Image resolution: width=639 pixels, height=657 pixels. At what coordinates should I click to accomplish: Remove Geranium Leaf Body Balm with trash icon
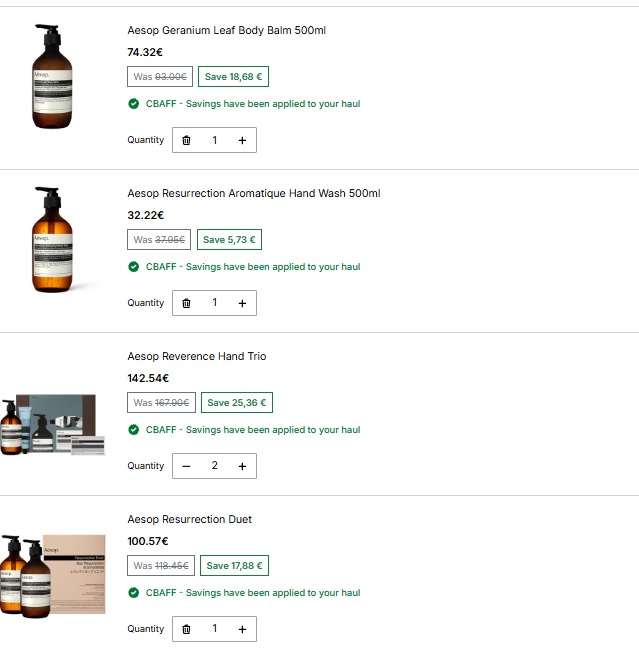pos(186,140)
